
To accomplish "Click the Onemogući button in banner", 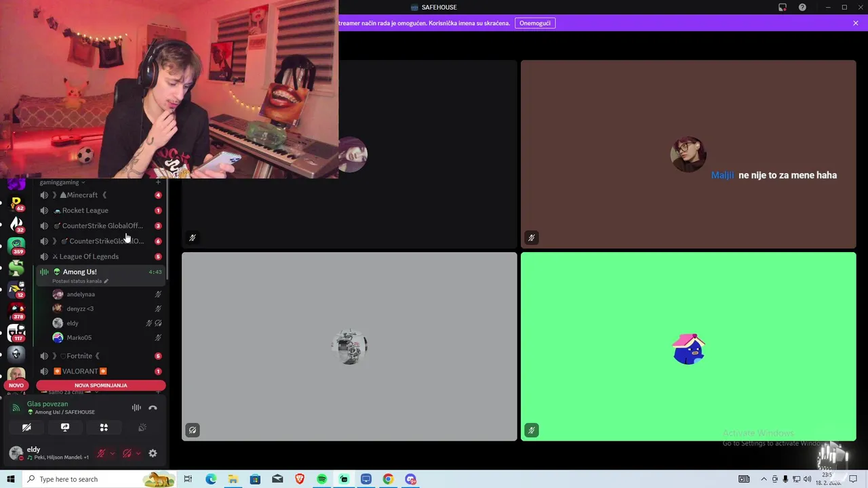I will tap(535, 23).
